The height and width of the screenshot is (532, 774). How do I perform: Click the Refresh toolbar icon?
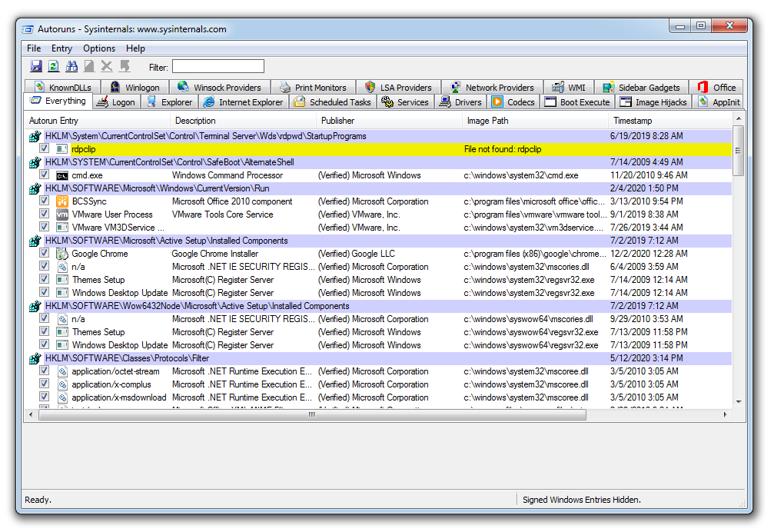54,66
